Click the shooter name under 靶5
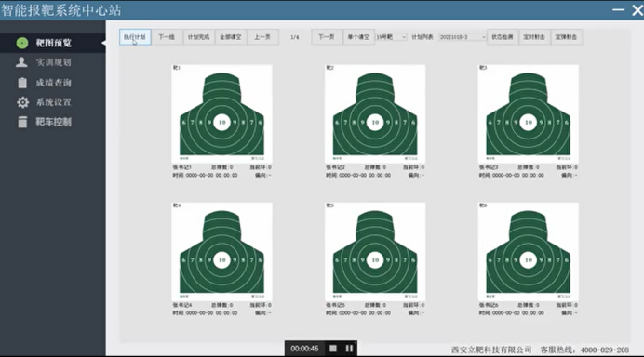The width and height of the screenshot is (644, 357). pyautogui.click(x=335, y=305)
